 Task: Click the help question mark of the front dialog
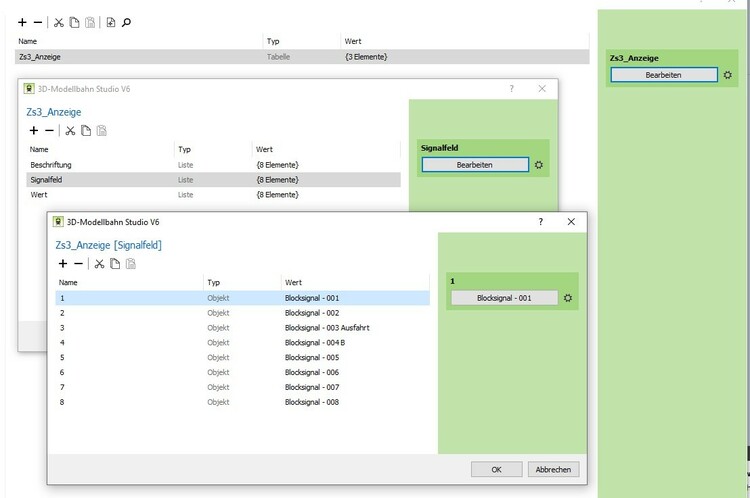coord(540,222)
